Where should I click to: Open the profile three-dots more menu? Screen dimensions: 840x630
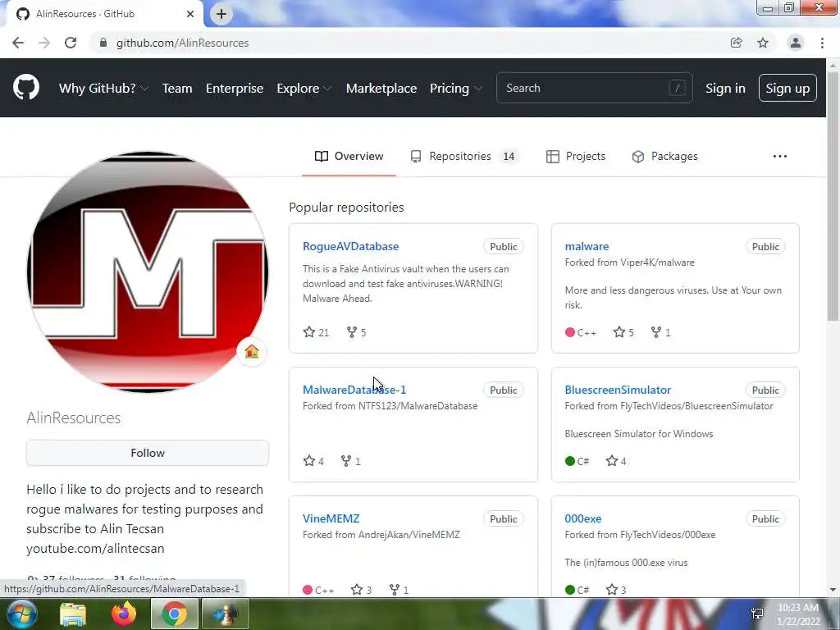780,157
